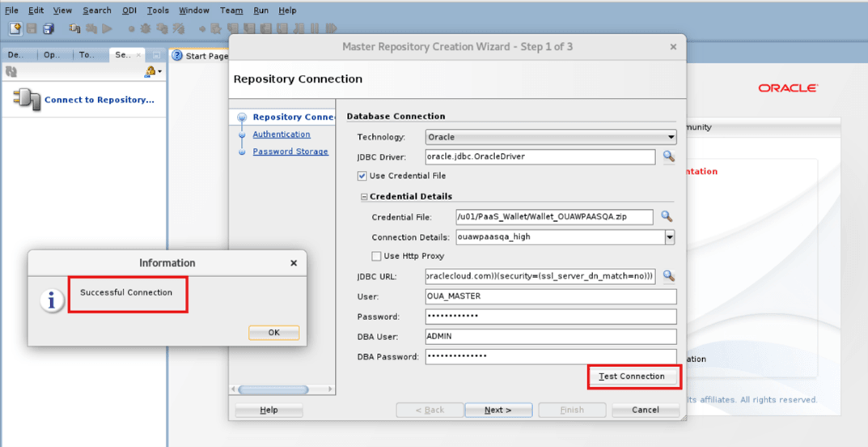Click into the Password field
The width and height of the screenshot is (868, 447).
551,317
